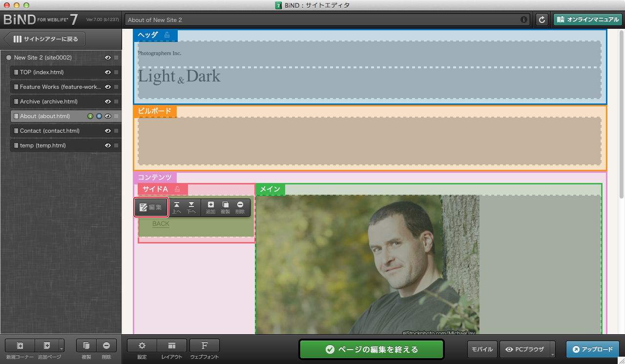Click the Light & Dark header logo text
625x364 pixels.
click(179, 77)
